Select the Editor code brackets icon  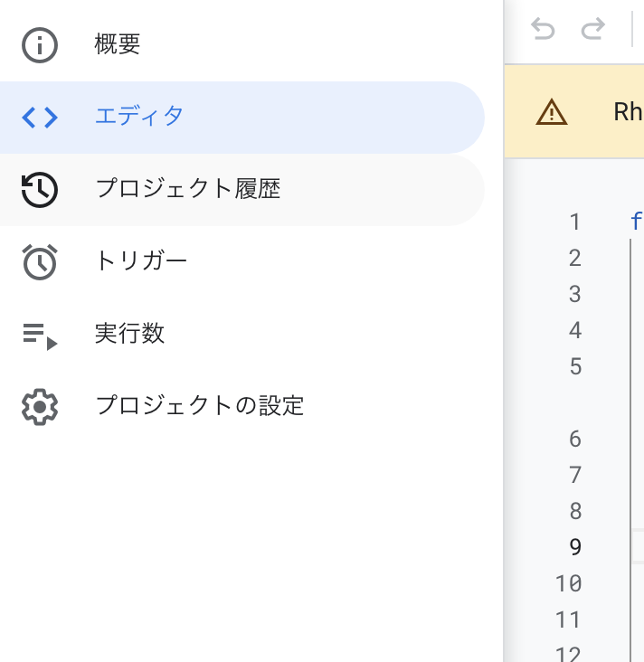coord(40,117)
